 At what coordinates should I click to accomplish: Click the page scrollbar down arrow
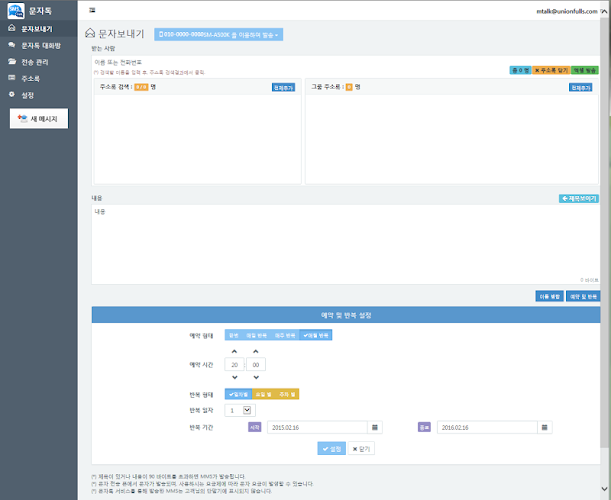point(604,489)
